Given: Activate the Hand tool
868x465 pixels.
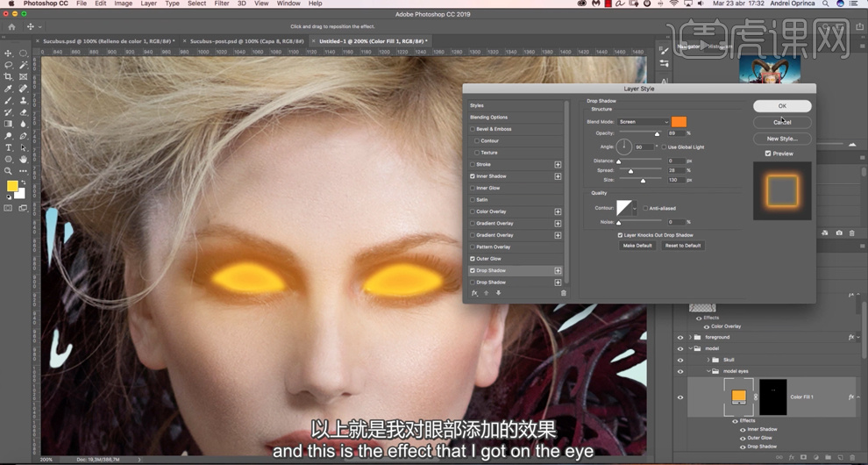Looking at the screenshot, I should coord(24,159).
